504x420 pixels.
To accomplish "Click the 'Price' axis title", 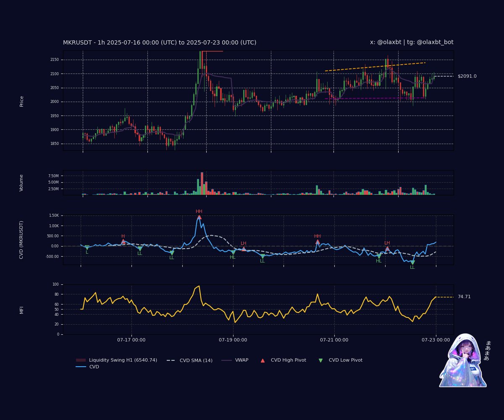I will pos(21,101).
